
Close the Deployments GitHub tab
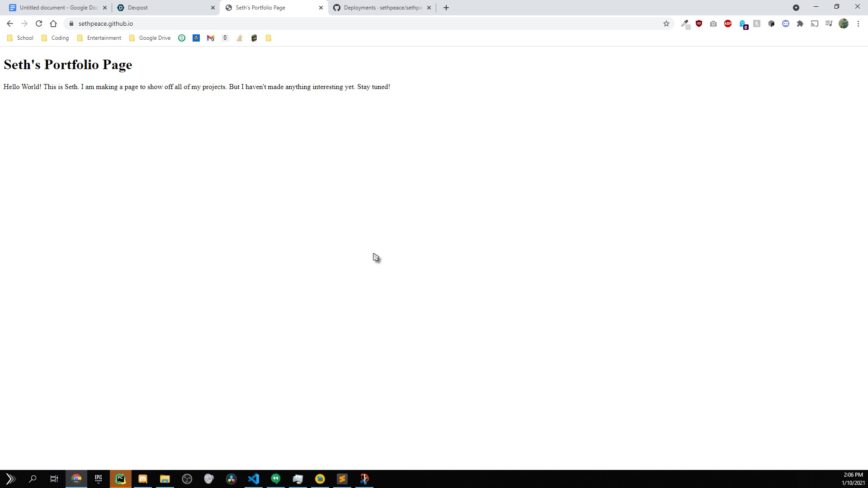click(429, 8)
